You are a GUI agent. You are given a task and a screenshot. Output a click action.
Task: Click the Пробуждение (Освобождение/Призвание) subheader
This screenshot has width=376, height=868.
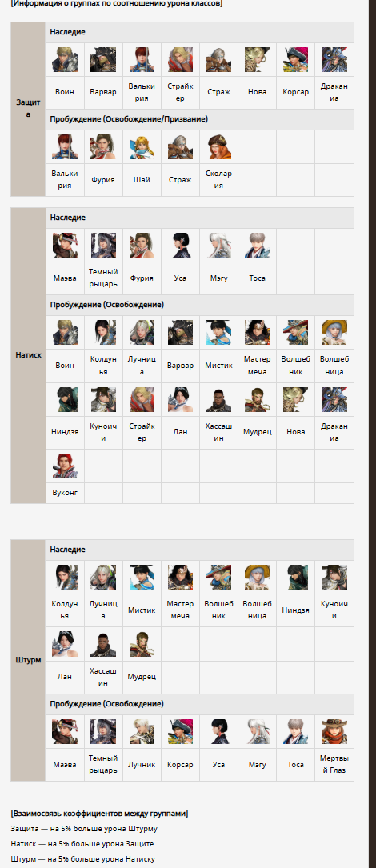129,119
